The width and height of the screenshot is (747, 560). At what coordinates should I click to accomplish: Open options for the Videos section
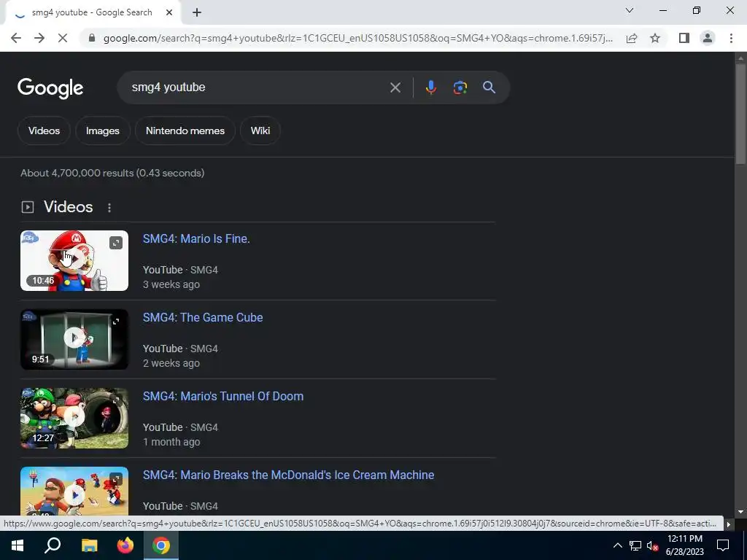(109, 208)
